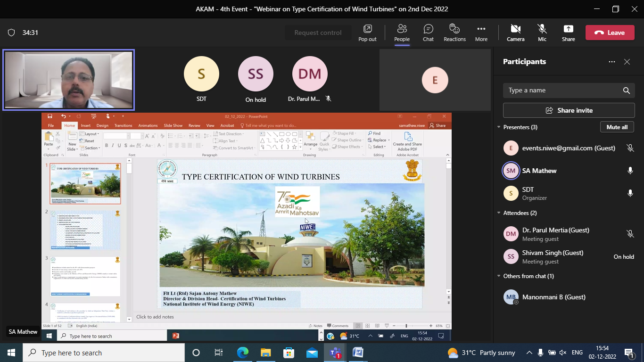The image size is (644, 362).
Task: Click the Mute all button
Action: (x=617, y=127)
